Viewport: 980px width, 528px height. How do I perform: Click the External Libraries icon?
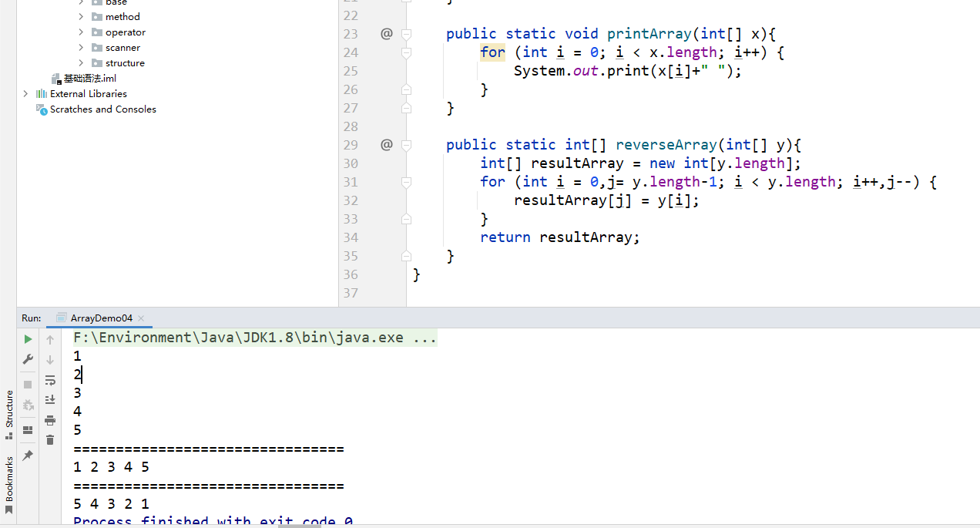(42, 93)
